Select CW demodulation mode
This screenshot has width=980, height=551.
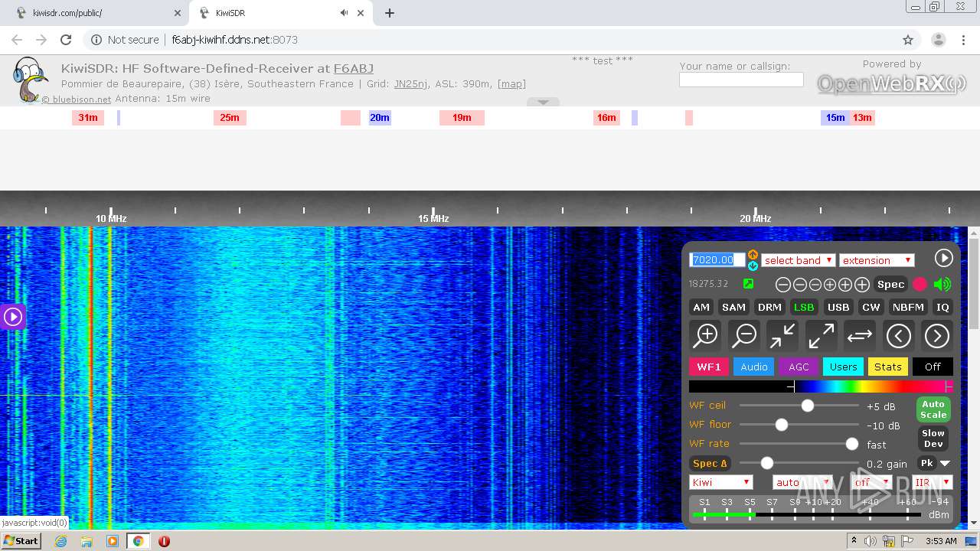(x=871, y=307)
